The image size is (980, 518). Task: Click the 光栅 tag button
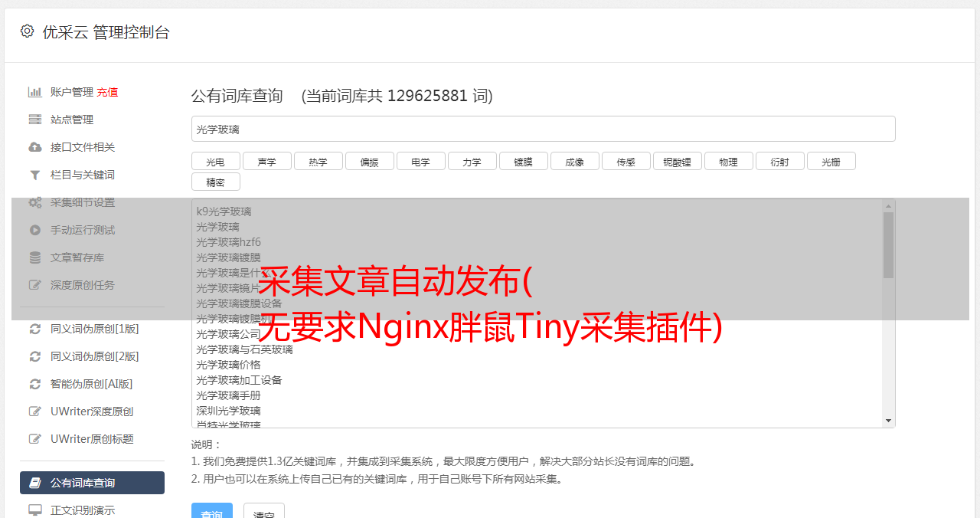click(x=831, y=161)
